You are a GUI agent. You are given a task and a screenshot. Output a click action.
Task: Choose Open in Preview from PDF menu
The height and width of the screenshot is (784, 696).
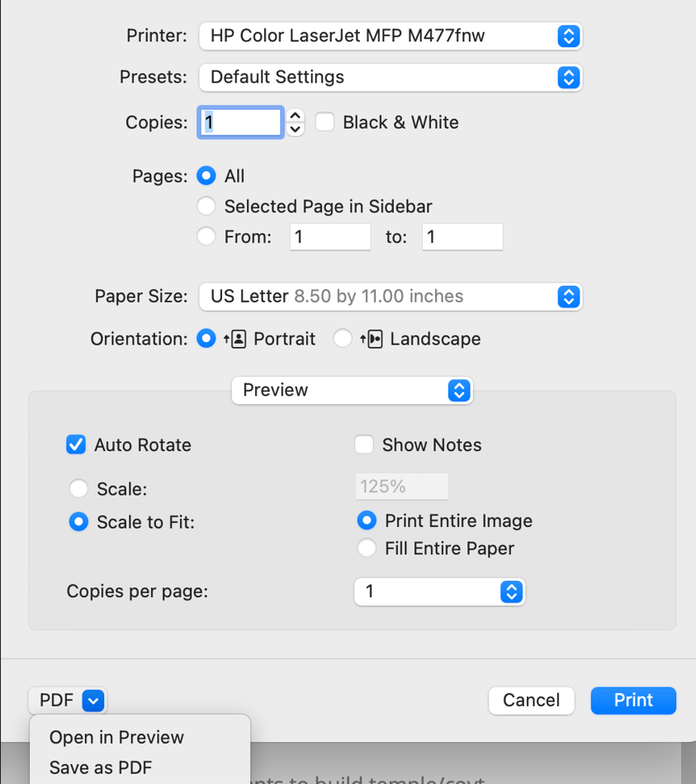[116, 737]
